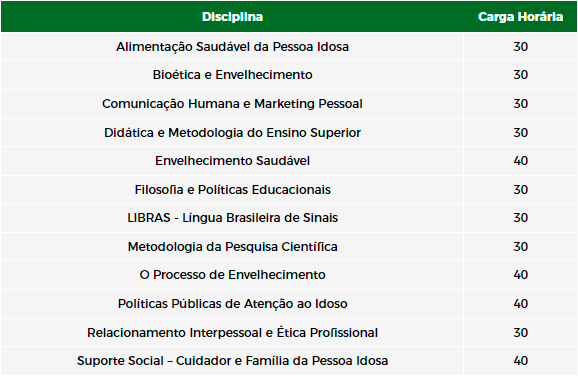Select Metodologia da Pesquisa Científica
This screenshot has height=376, width=578.
(x=232, y=247)
